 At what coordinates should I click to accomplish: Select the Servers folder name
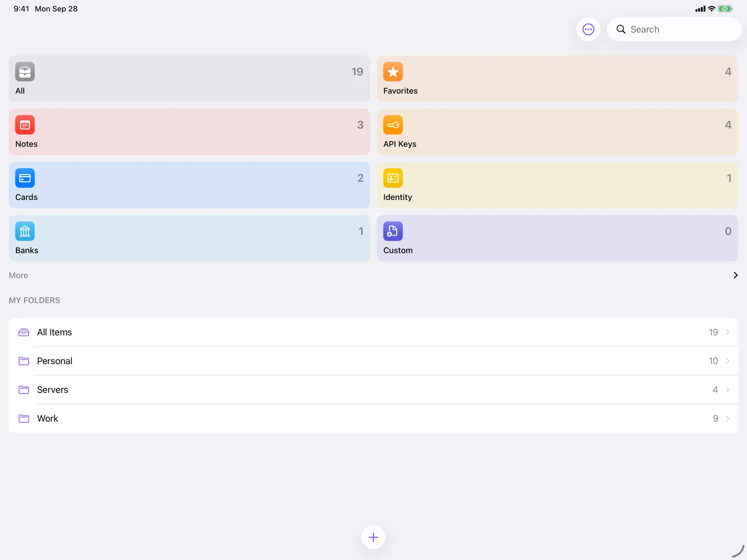(52, 390)
